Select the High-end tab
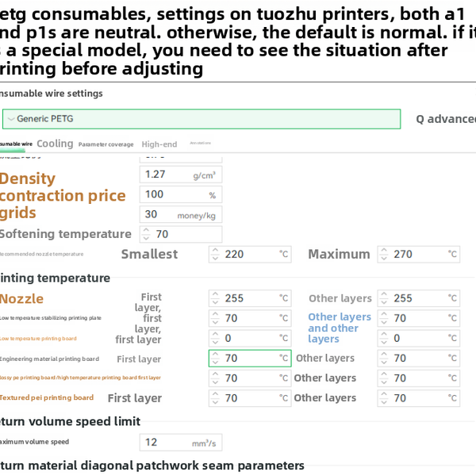Screen dimensions: 476x476 point(159,144)
